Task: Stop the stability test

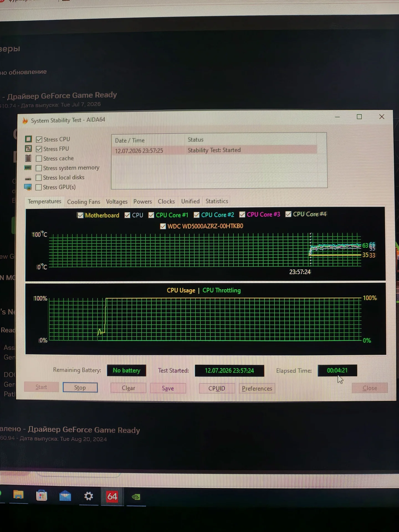Action: [x=80, y=387]
